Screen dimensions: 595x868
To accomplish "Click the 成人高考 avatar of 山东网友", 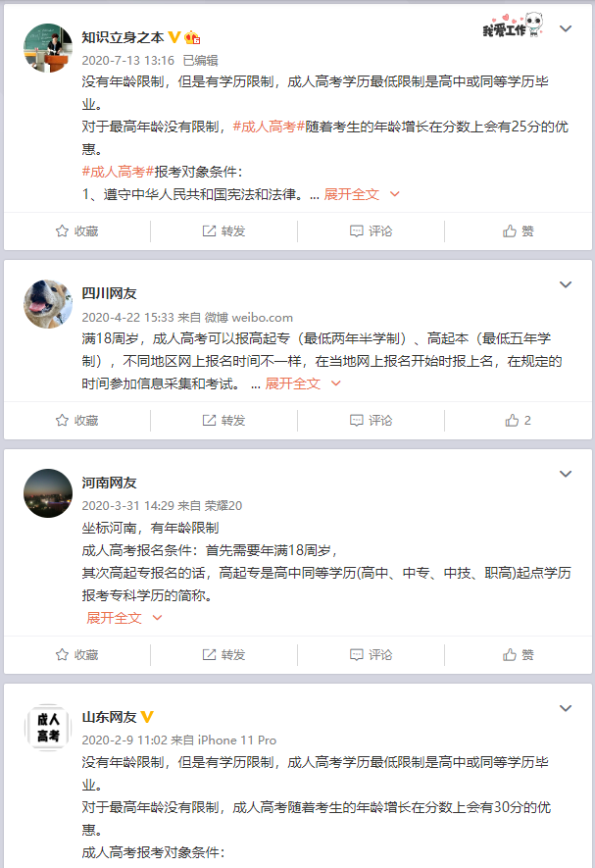I will 48,727.
